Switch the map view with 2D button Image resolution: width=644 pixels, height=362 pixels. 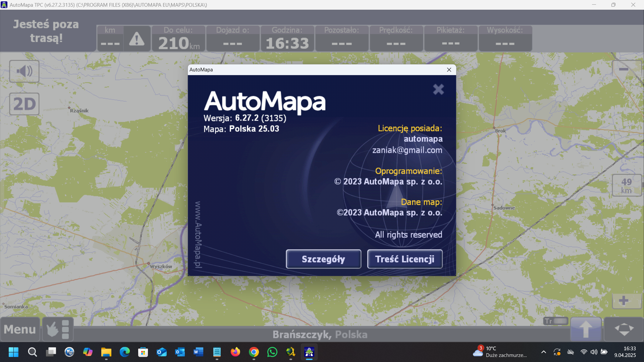pos(24,104)
